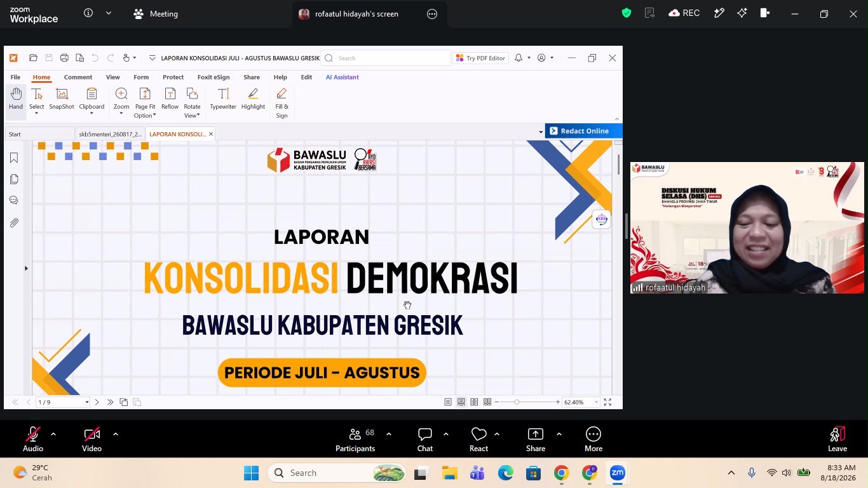Open the Foxit eSign tab
The height and width of the screenshot is (488, 868).
(214, 77)
